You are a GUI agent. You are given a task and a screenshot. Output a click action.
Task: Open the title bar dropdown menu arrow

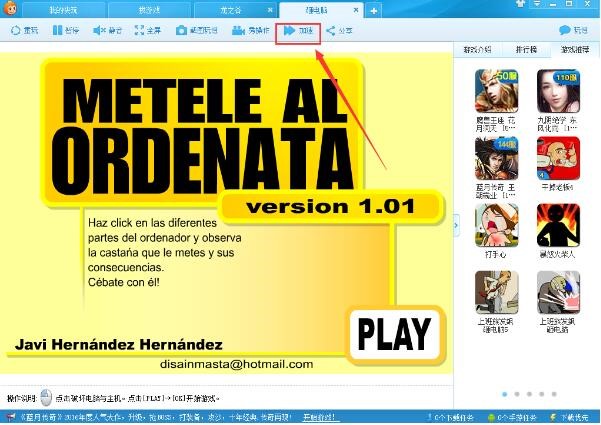coord(537,4)
